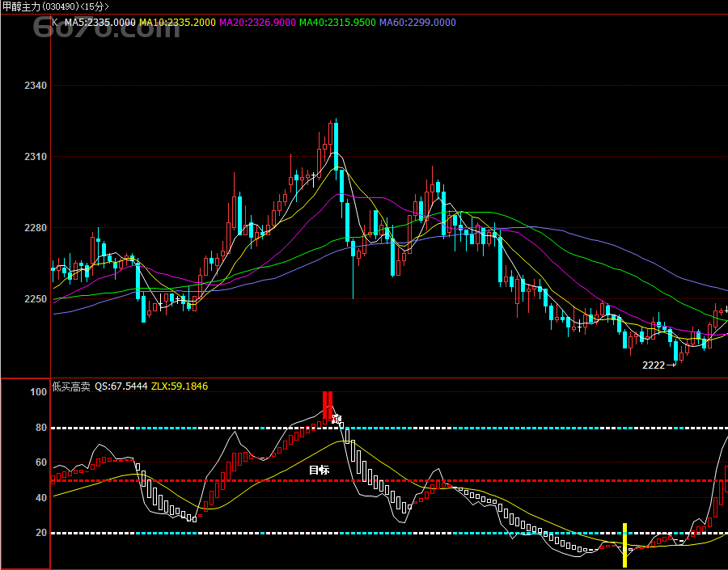The image size is (728, 570).
Task: Click the K indicator label
Action: [x=55, y=23]
